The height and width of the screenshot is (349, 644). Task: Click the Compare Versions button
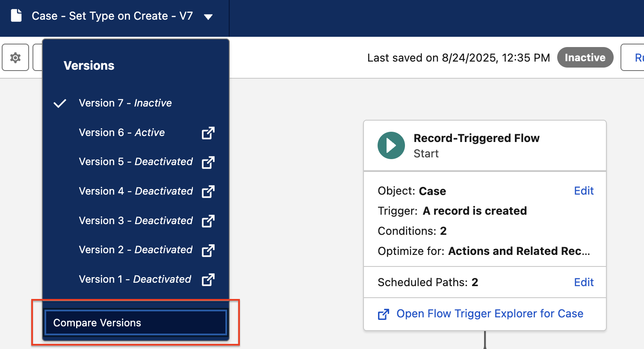click(135, 322)
